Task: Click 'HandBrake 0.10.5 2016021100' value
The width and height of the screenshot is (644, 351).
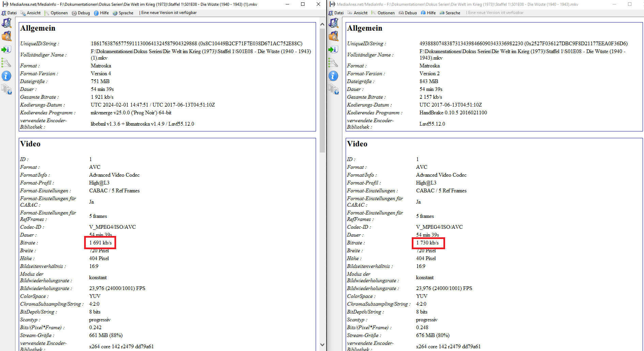Action: pyautogui.click(x=453, y=113)
